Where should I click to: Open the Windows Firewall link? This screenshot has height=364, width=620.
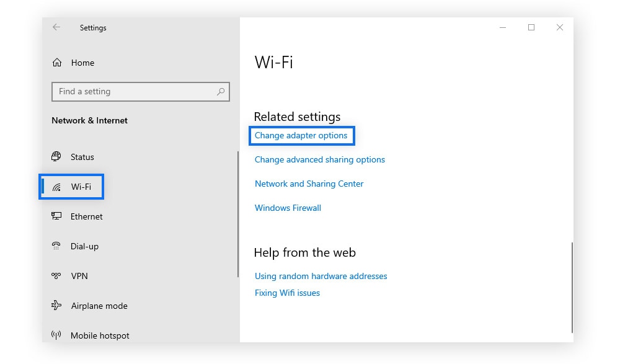pos(288,208)
